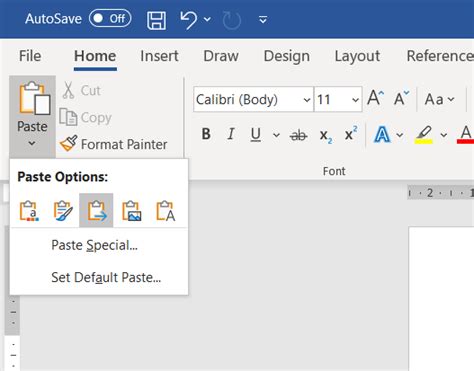Toggle Superscript formatting

(351, 134)
